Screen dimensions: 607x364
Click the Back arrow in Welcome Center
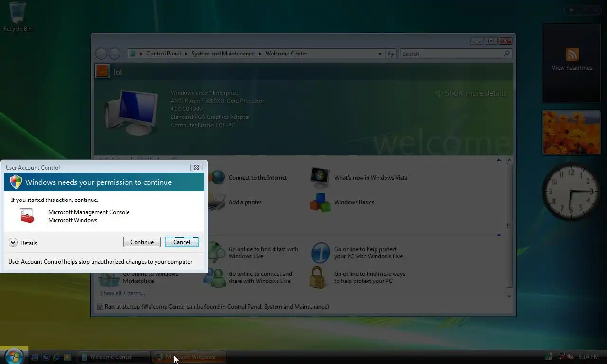(x=101, y=54)
